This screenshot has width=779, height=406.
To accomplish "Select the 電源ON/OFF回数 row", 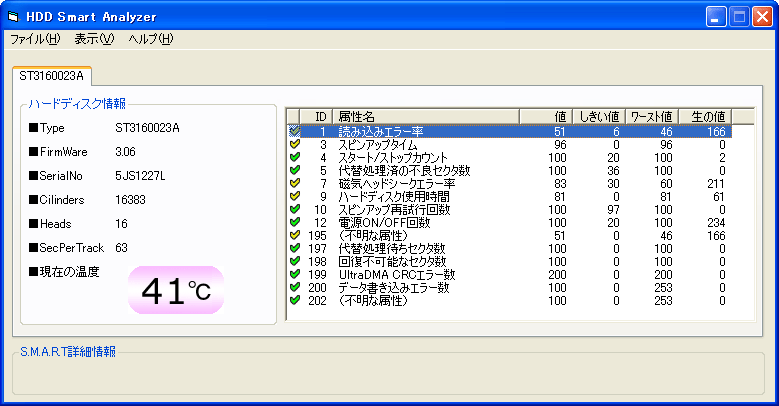I will coord(510,222).
